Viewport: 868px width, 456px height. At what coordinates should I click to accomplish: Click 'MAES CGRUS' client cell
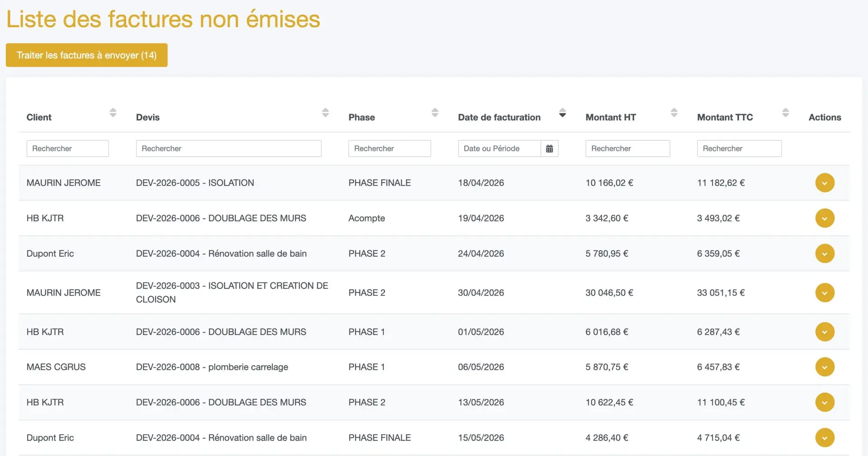[x=56, y=367]
